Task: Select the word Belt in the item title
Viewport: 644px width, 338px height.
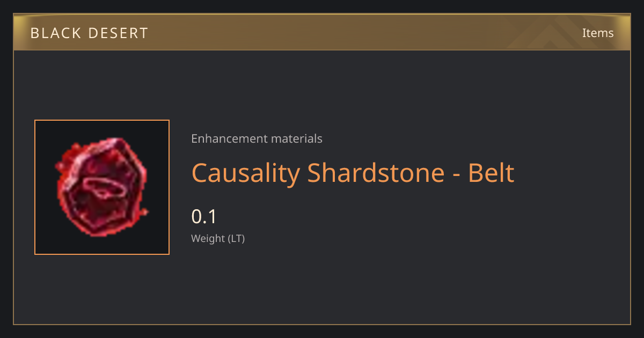Action: click(x=491, y=173)
